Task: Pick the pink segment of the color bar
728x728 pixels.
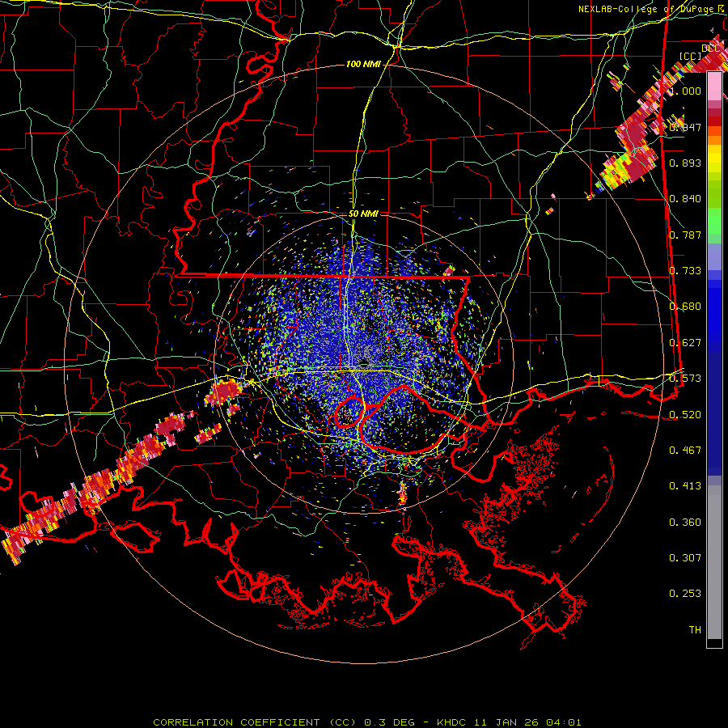Action: point(714,87)
